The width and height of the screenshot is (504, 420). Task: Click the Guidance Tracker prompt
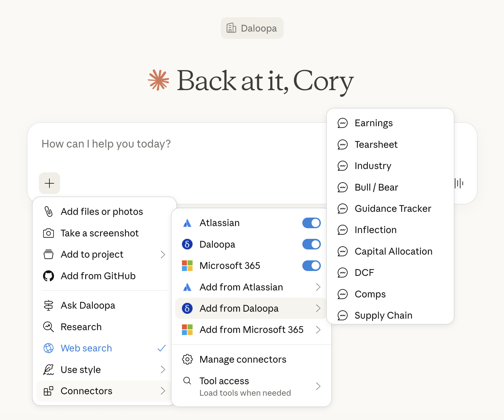pyautogui.click(x=390, y=208)
